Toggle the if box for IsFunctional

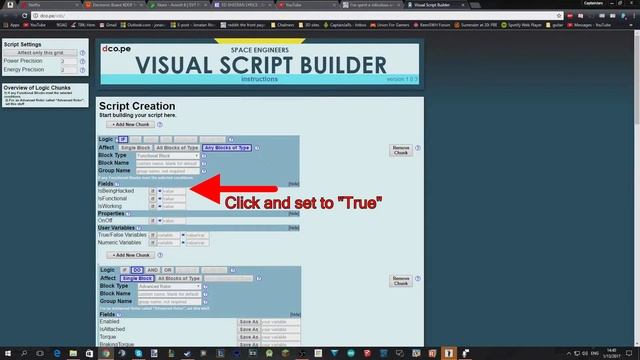[x=153, y=199]
